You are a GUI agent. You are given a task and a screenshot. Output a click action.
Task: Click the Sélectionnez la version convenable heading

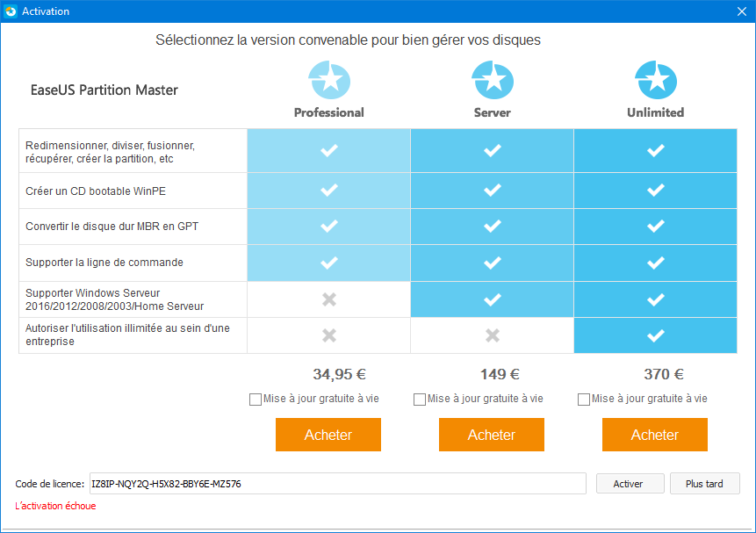pos(348,40)
